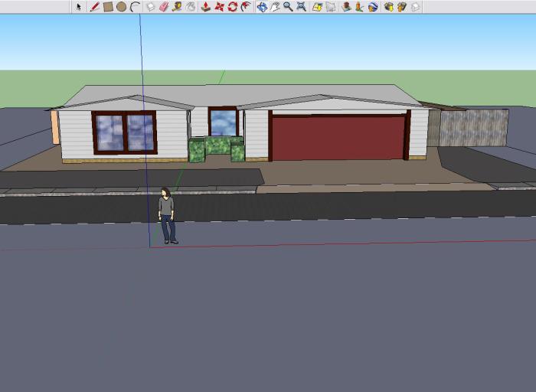Image resolution: width=536 pixels, height=392 pixels.
Task: Select the red garage door face
Action: [338, 137]
